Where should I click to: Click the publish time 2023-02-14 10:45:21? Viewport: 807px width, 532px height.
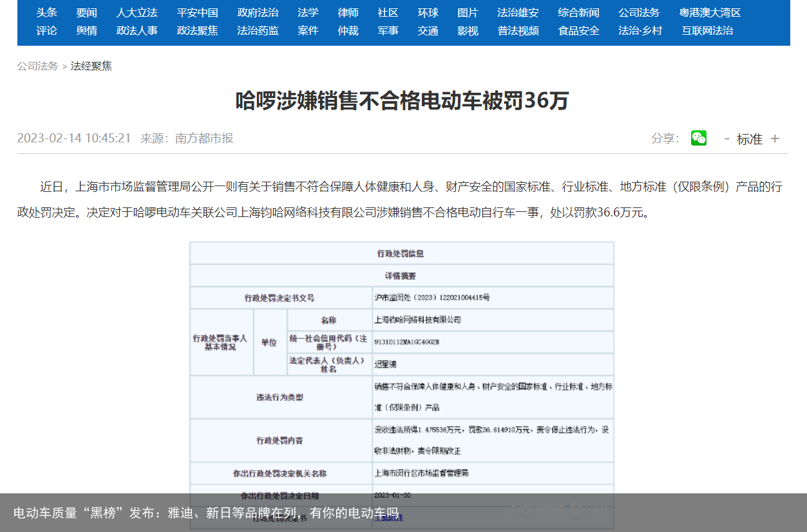(73, 138)
